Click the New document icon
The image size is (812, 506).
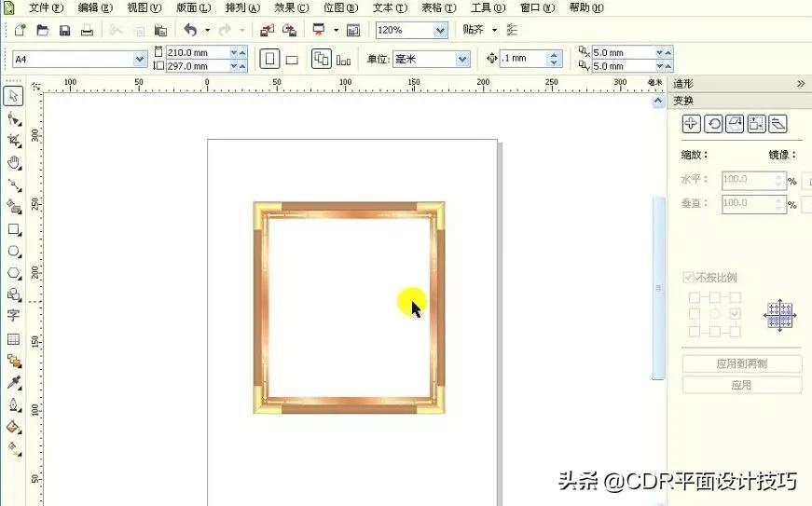click(20, 30)
